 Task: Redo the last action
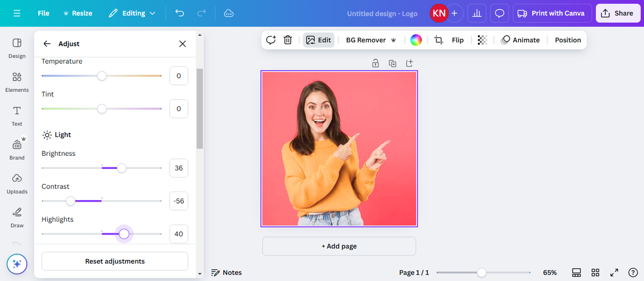pyautogui.click(x=201, y=13)
